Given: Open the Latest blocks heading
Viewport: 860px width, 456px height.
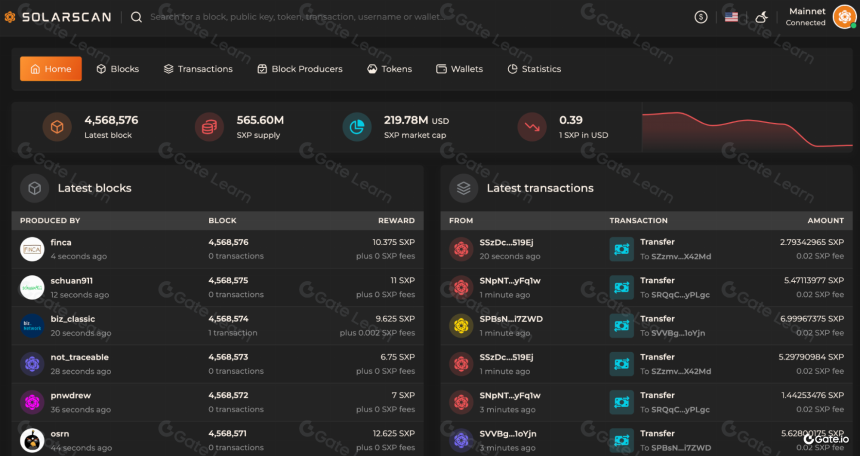Looking at the screenshot, I should click(94, 188).
